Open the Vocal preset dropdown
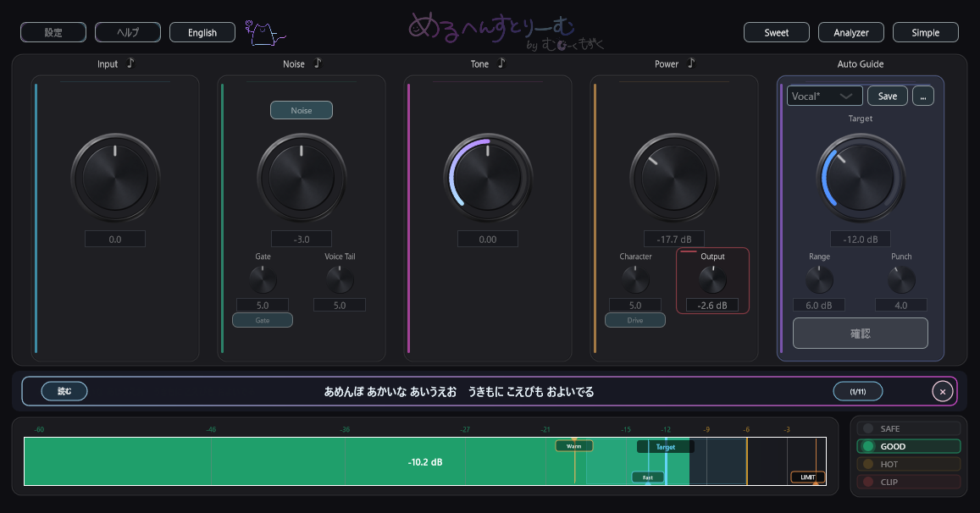The width and height of the screenshot is (980, 513). click(x=824, y=97)
